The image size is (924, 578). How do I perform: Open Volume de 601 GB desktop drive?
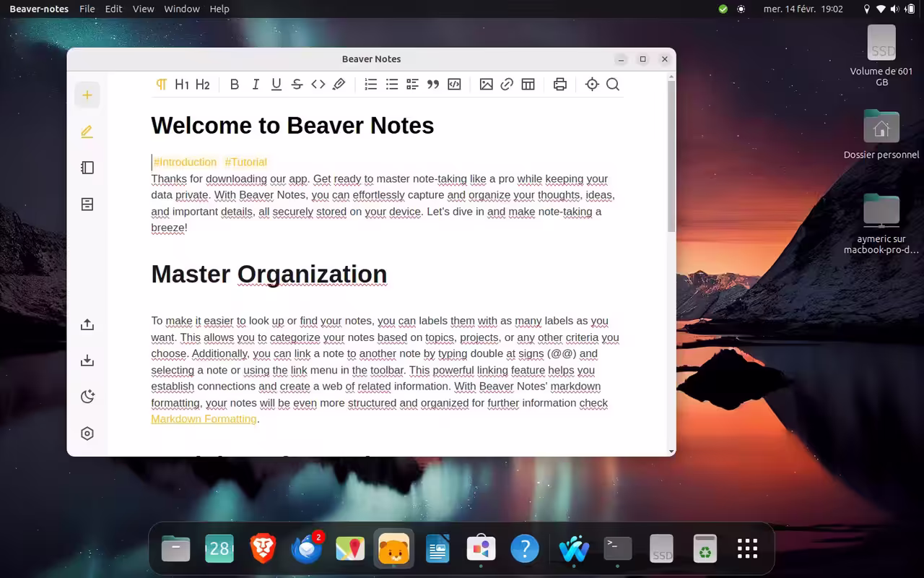tap(881, 56)
